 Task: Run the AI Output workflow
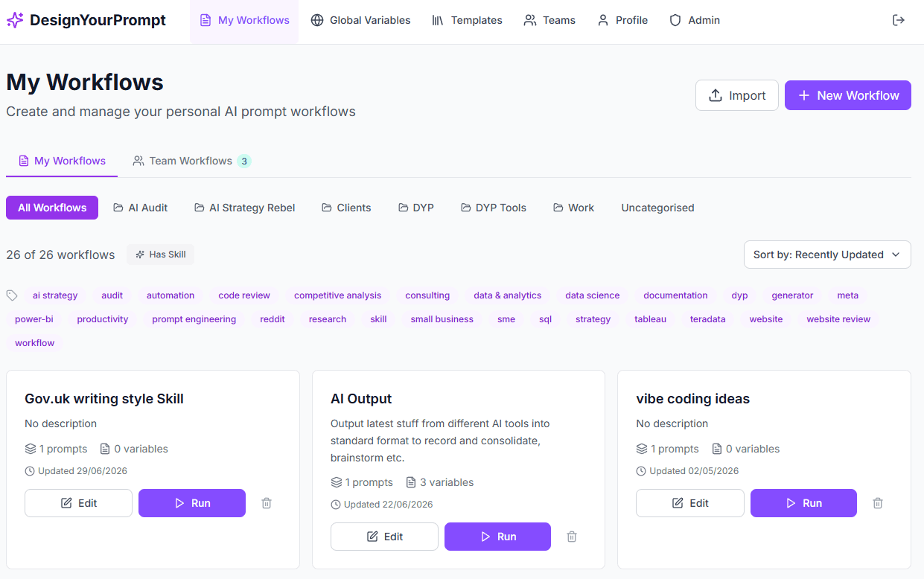[x=497, y=537]
